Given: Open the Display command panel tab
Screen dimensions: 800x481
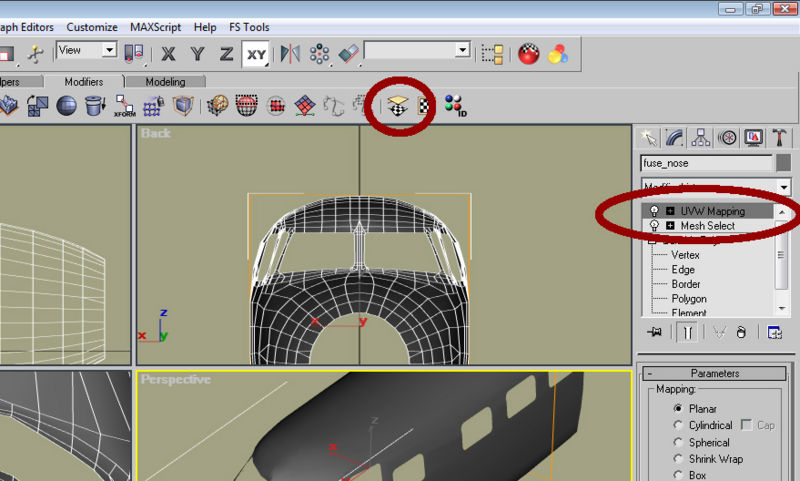Looking at the screenshot, I should [754, 138].
